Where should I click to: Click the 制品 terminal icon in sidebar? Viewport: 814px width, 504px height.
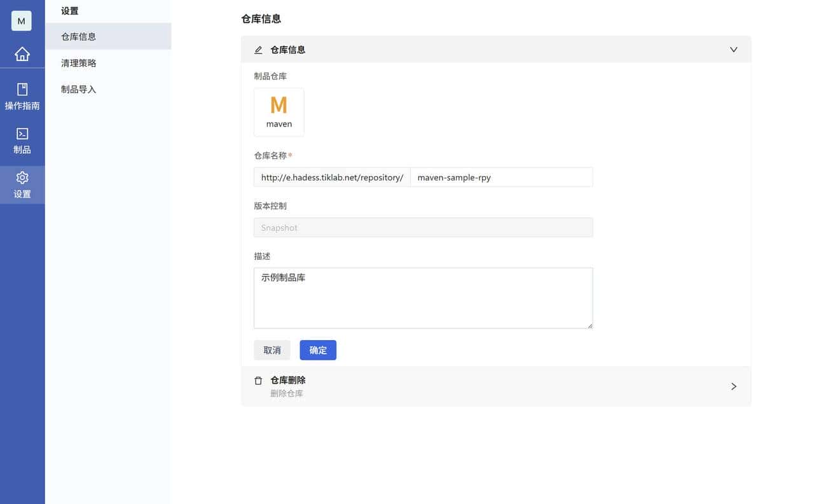click(22, 140)
